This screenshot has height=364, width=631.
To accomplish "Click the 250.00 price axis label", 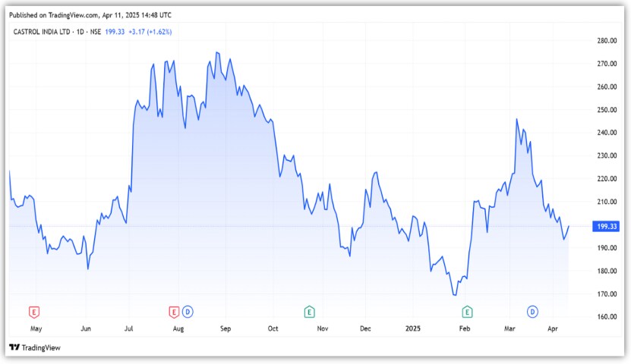I will coord(607,110).
